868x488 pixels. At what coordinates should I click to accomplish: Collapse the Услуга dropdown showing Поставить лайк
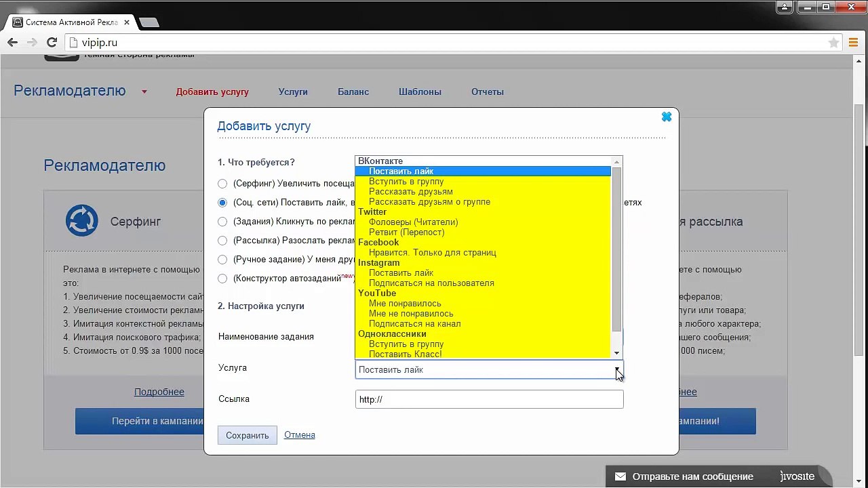(x=489, y=369)
